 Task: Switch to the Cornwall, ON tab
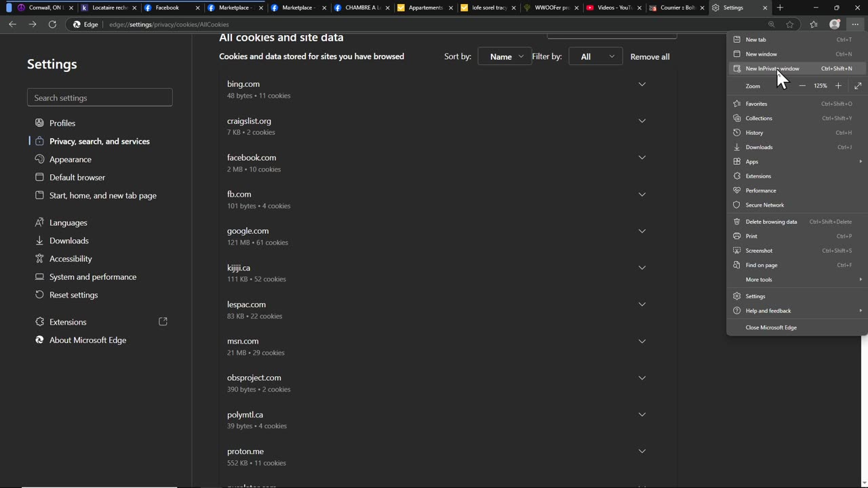(45, 8)
